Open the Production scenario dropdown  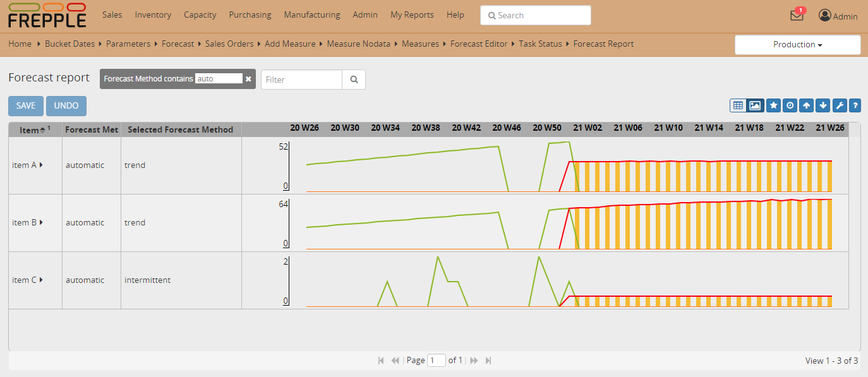coord(797,45)
